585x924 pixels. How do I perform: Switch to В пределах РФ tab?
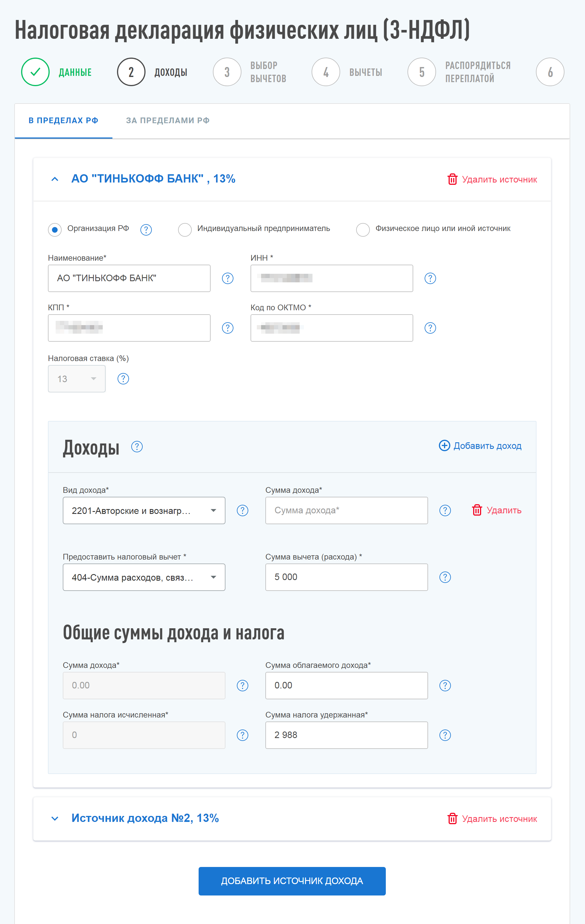coord(63,120)
